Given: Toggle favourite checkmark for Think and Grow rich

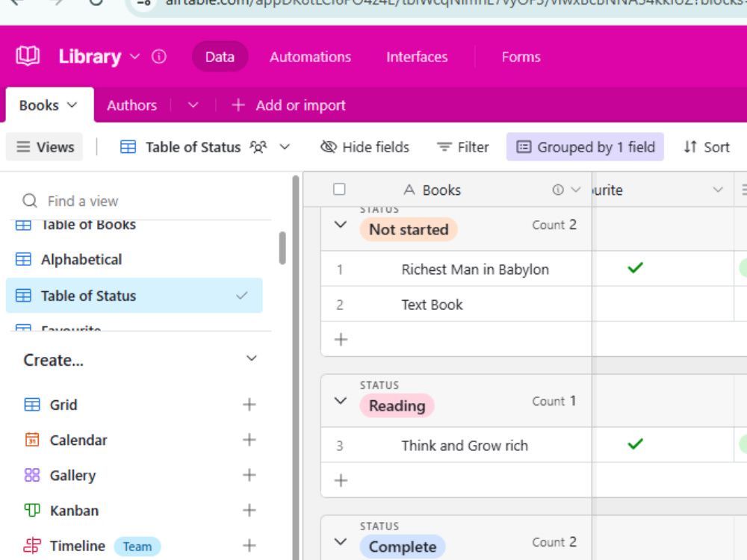Looking at the screenshot, I should click(x=636, y=444).
